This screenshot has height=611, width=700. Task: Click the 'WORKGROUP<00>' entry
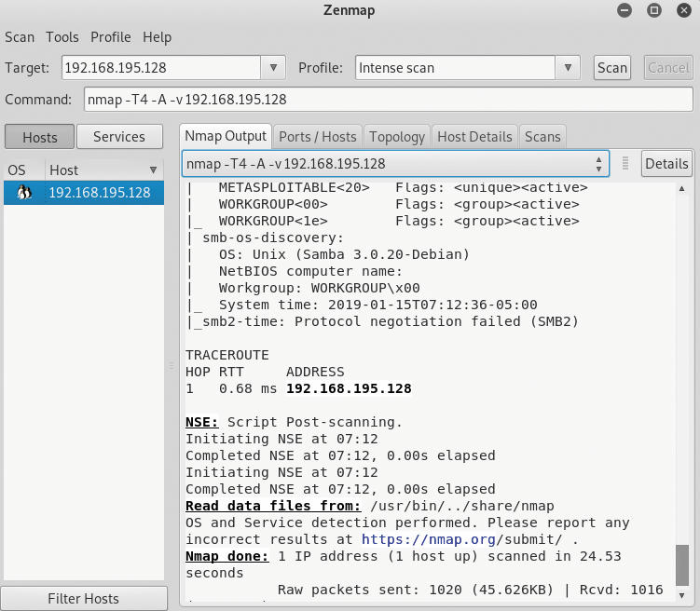tap(273, 204)
